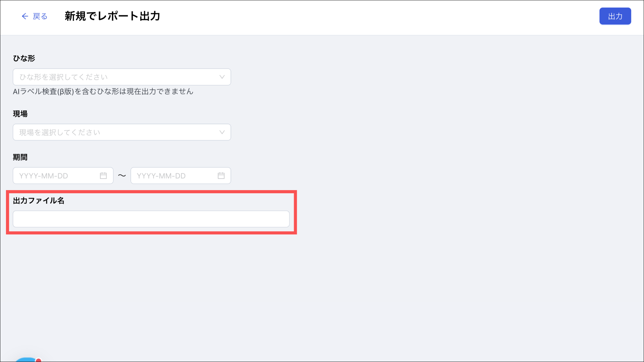Expand the ひな形 dropdown chevron arrow

222,77
